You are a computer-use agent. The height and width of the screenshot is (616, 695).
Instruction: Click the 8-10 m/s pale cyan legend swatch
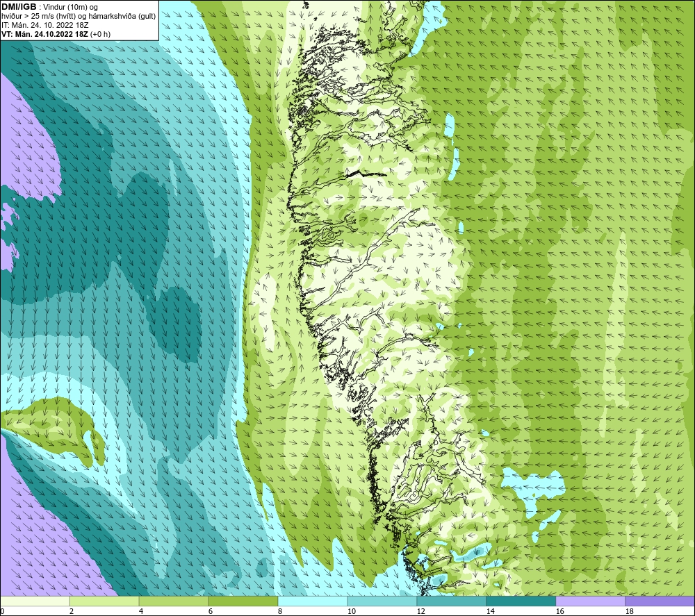313,601
